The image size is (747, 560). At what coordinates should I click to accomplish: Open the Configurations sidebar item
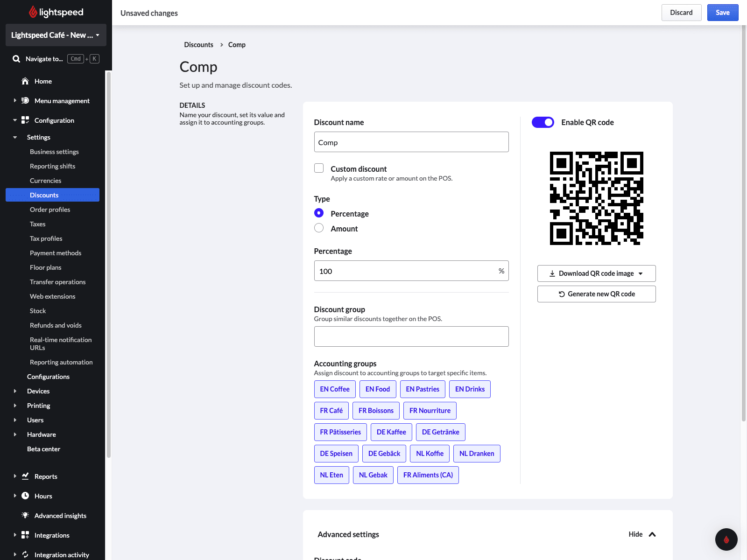tap(48, 377)
